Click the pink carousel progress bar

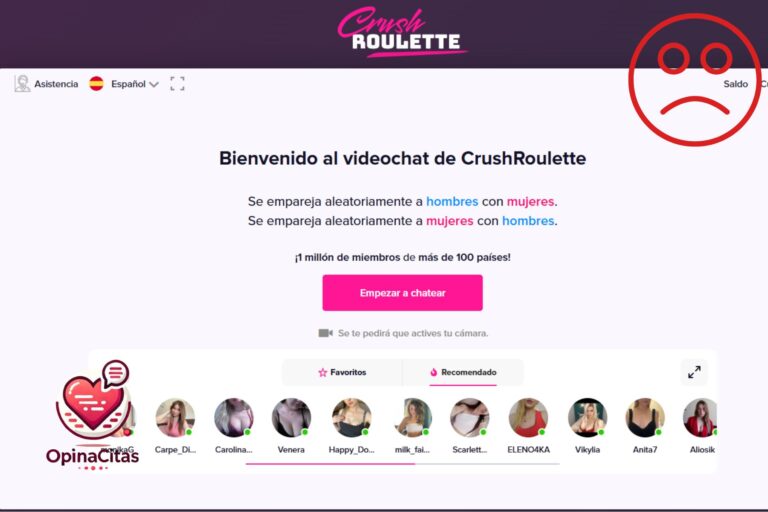[331, 463]
